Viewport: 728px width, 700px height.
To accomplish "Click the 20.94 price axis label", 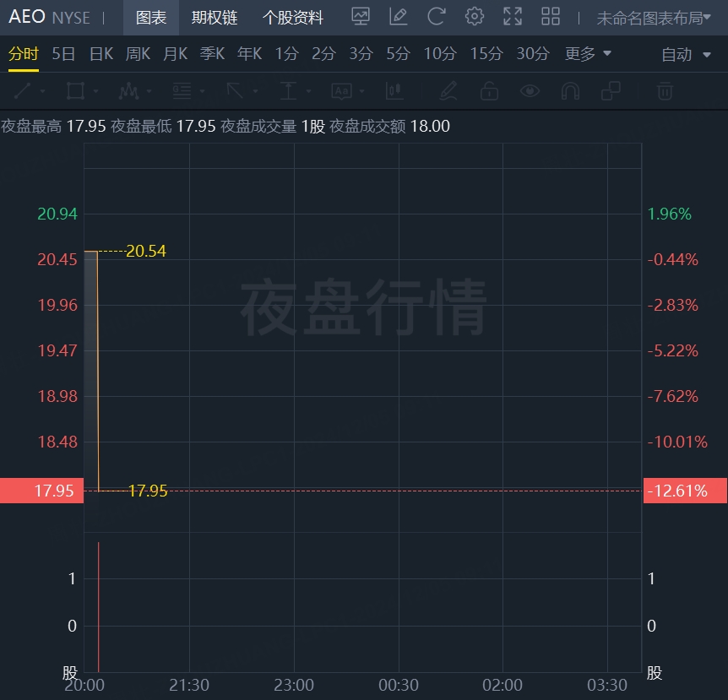I will (57, 214).
